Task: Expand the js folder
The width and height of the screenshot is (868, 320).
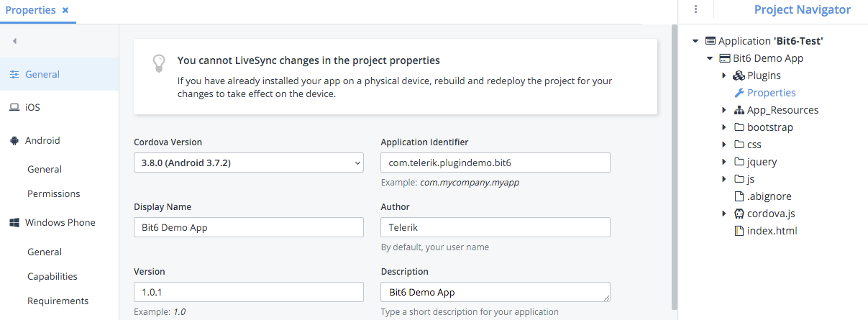Action: coord(724,179)
